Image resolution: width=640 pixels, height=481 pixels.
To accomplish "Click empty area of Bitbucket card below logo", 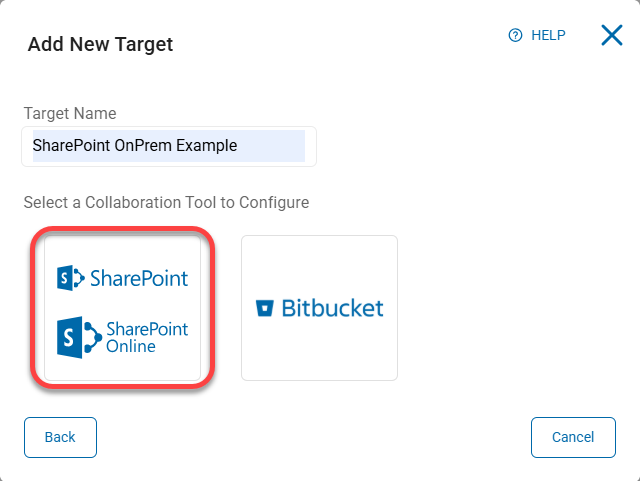I will pyautogui.click(x=319, y=355).
